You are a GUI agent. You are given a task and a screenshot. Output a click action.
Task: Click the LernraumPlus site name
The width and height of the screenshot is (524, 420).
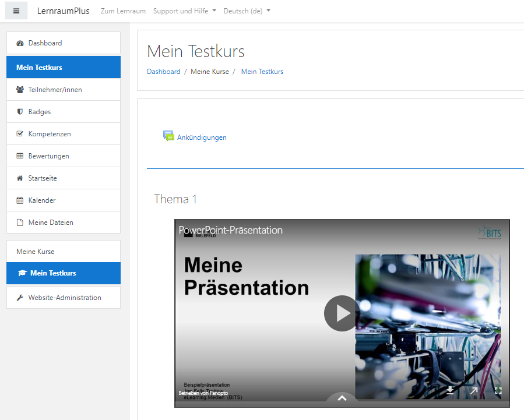tap(63, 11)
